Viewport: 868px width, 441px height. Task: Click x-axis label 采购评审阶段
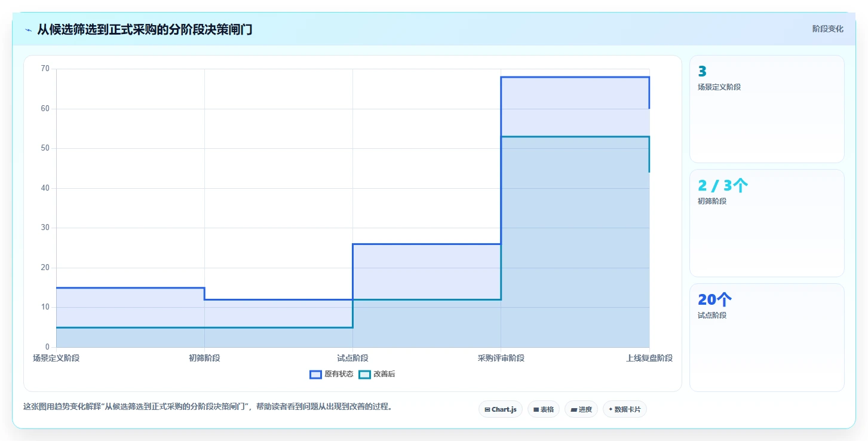point(501,358)
